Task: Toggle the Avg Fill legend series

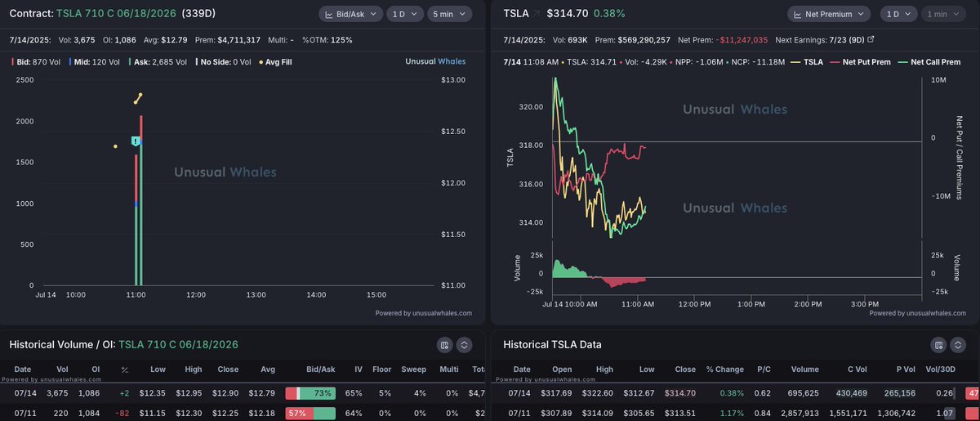Action: (x=276, y=61)
